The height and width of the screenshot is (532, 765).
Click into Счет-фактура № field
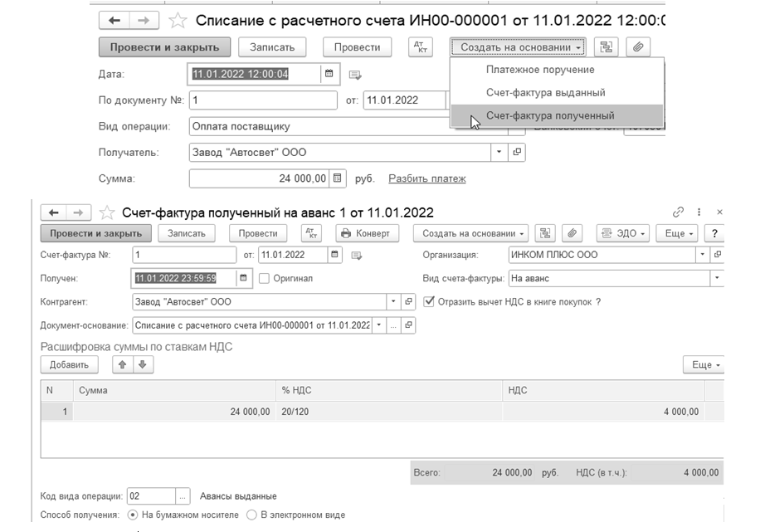click(184, 254)
